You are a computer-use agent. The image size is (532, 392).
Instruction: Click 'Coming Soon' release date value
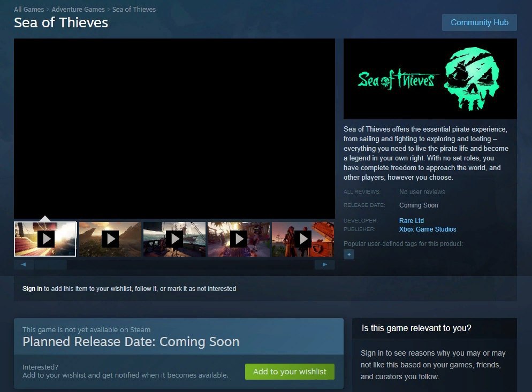click(419, 205)
